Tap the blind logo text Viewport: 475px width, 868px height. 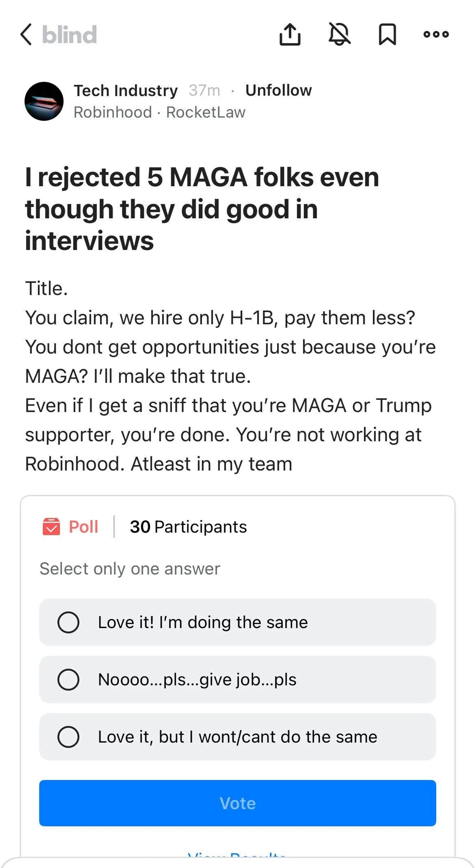(x=70, y=34)
